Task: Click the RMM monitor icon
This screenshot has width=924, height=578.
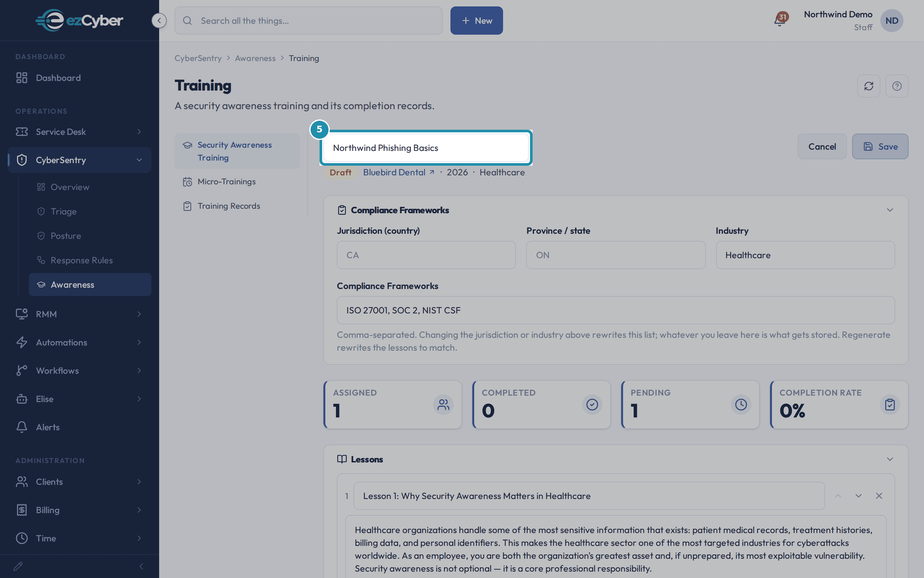Action: tap(22, 314)
